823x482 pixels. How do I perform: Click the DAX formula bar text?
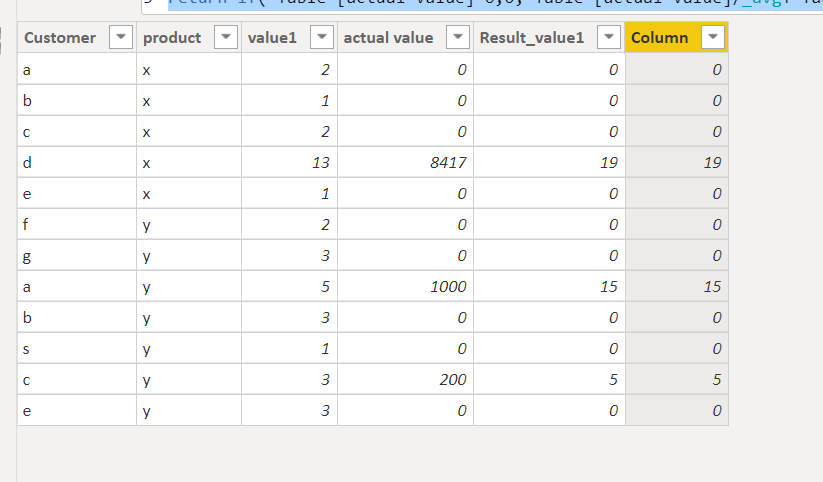494,3
